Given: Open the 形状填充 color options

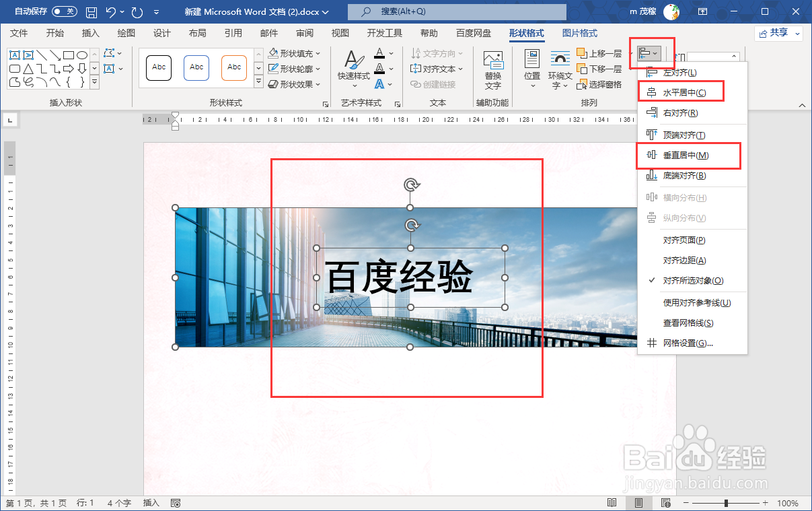Looking at the screenshot, I should [x=293, y=53].
